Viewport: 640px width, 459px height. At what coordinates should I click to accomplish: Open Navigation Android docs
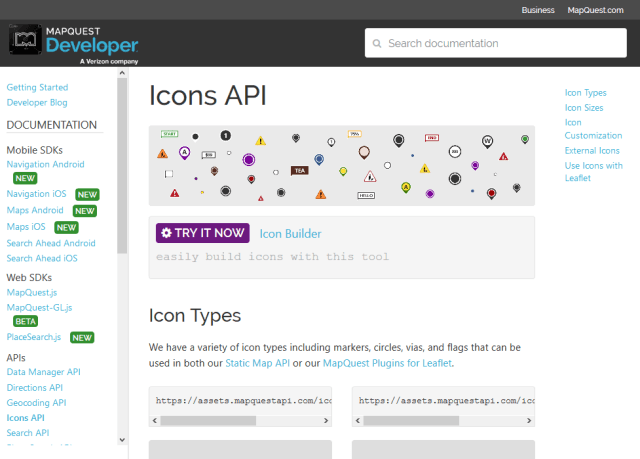(x=45, y=164)
